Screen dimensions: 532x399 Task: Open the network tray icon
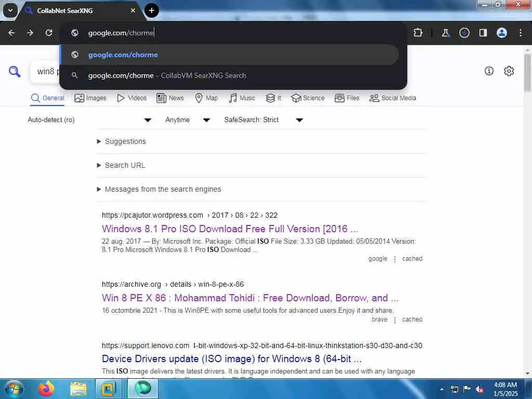(x=454, y=389)
